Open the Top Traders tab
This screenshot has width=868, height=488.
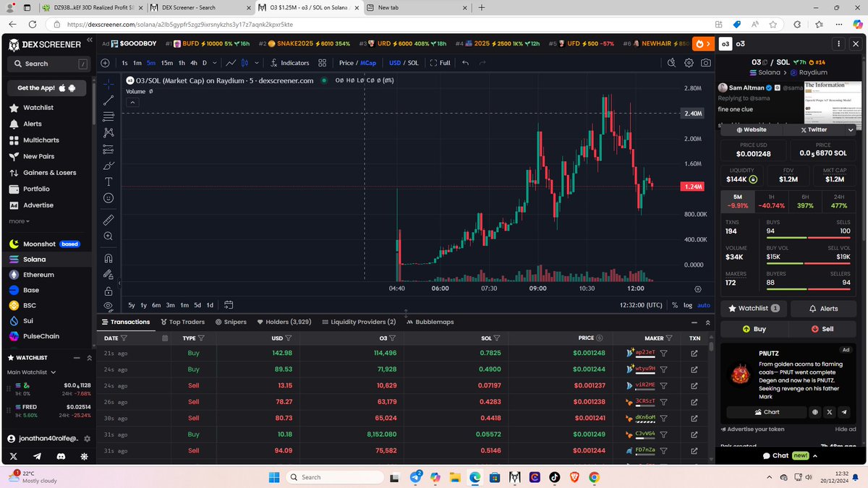182,322
